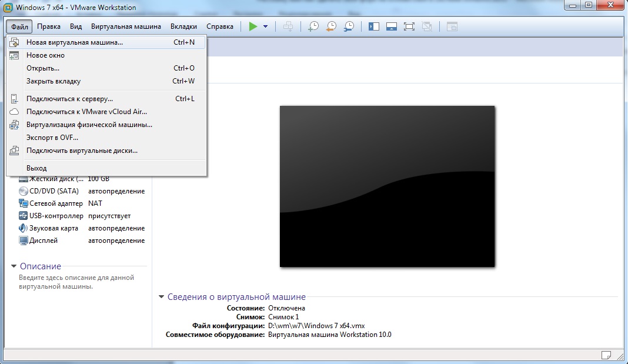
Task: Select Выход to exit the application
Action: pyautogui.click(x=106, y=168)
